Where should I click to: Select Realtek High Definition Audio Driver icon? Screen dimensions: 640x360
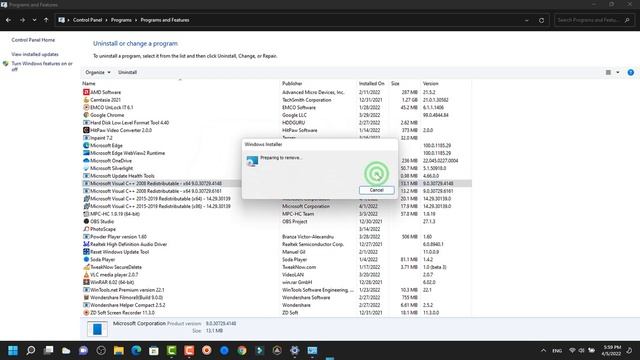[x=86, y=244]
